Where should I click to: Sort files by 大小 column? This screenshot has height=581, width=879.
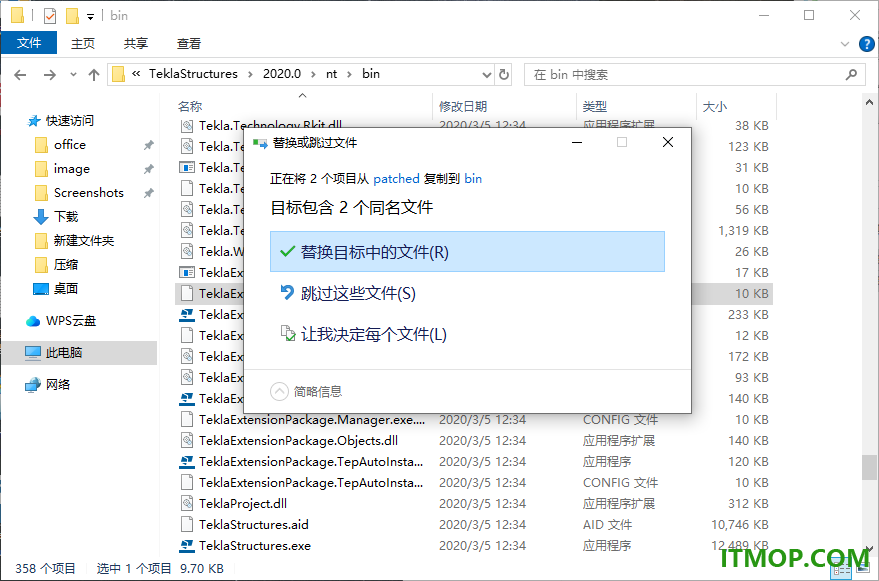tap(715, 107)
